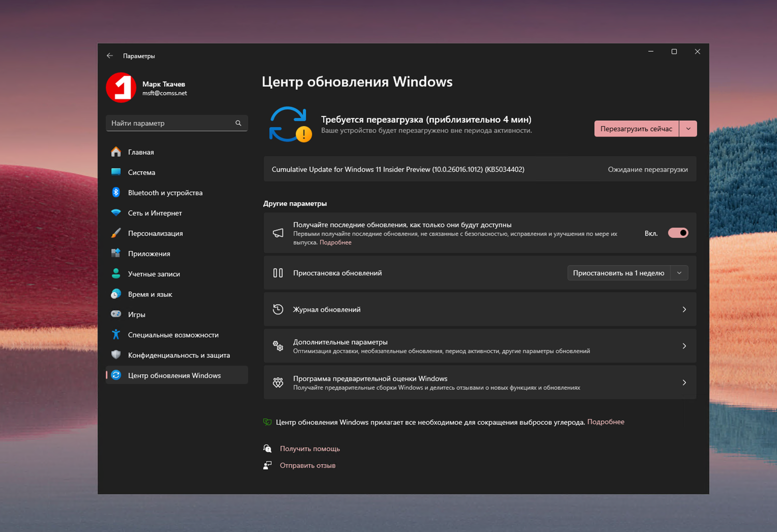This screenshot has height=532, width=777.
Task: Click the Игры gamepad icon
Action: click(116, 314)
